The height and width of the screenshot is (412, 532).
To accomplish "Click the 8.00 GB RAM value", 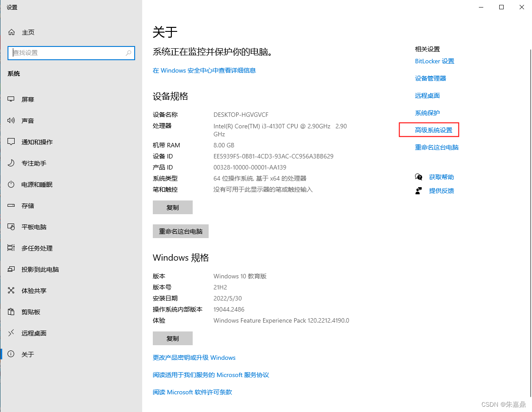I will [x=224, y=145].
